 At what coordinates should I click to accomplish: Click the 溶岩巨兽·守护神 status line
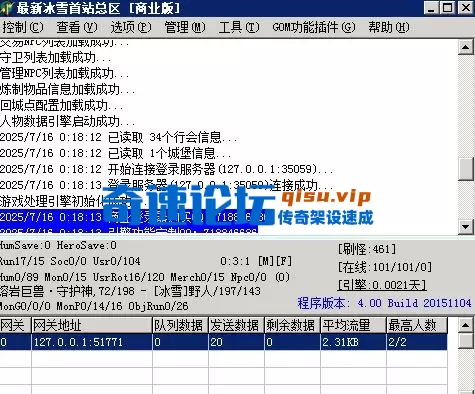130,291
